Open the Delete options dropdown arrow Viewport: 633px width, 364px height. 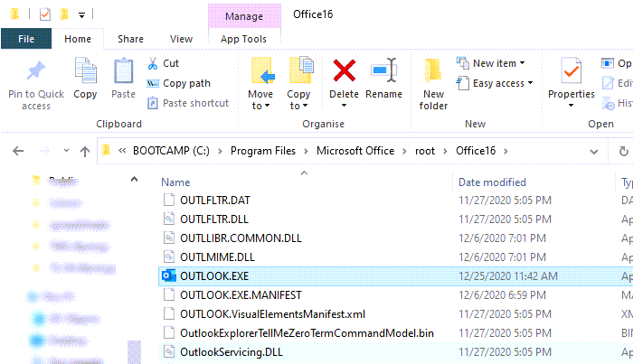[344, 106]
